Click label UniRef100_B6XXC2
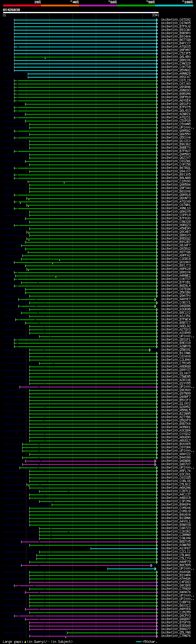 (176, 606)
